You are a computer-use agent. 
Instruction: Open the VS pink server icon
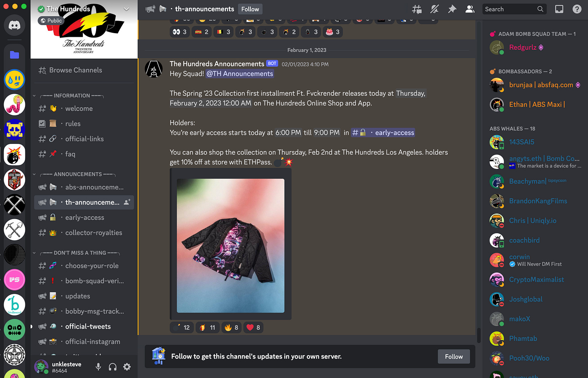pos(15,280)
